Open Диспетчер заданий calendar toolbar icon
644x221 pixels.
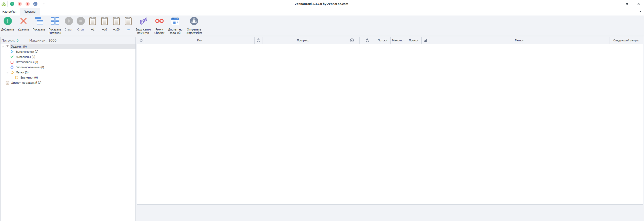click(175, 21)
